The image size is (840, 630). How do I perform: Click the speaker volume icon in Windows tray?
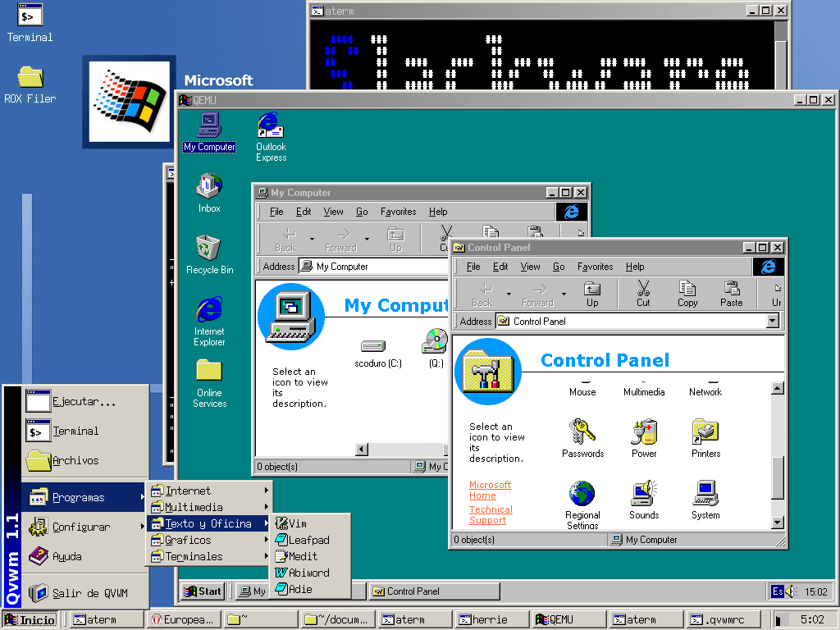tap(792, 591)
